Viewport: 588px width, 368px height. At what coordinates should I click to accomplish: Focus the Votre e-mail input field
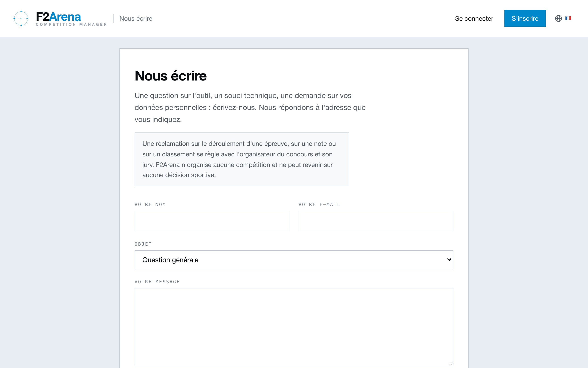pos(376,221)
